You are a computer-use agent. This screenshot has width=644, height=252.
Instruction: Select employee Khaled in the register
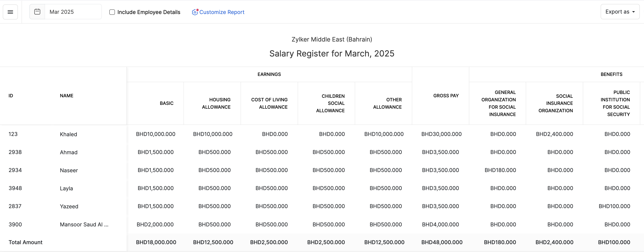point(68,134)
